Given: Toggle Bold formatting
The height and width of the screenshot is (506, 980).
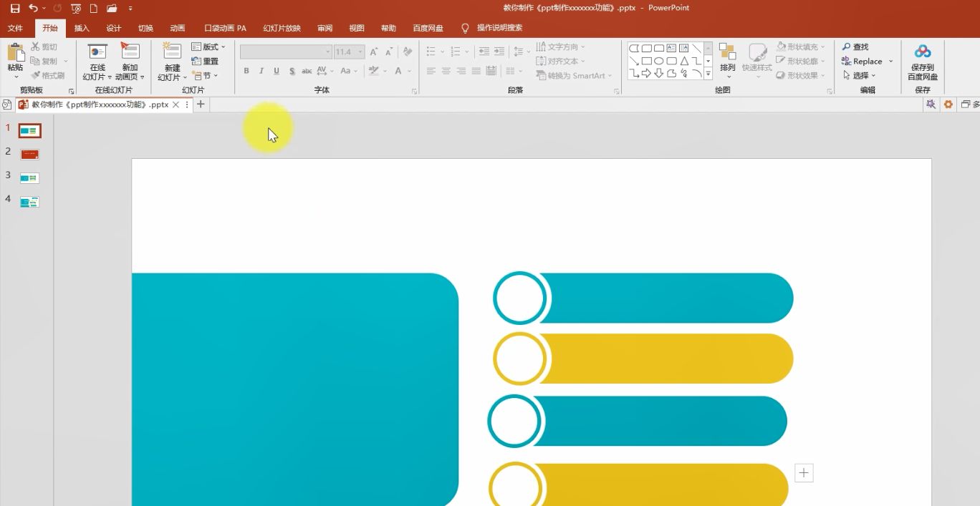Looking at the screenshot, I should coord(246,71).
